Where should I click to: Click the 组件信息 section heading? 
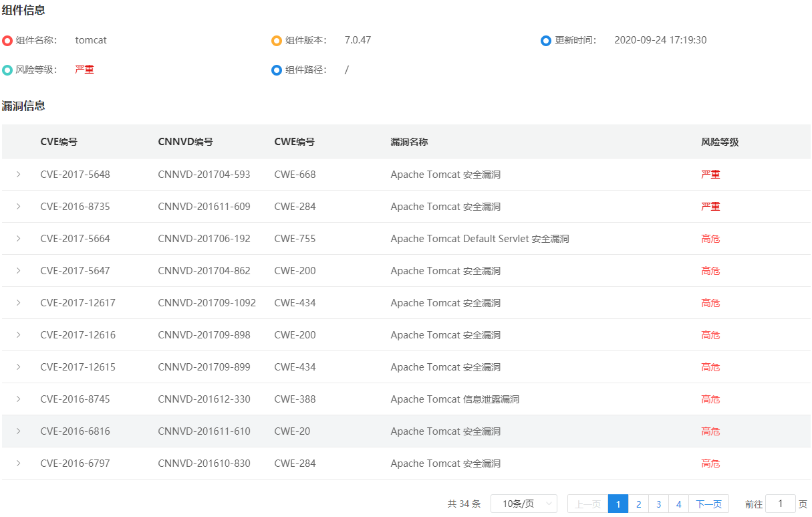point(23,10)
